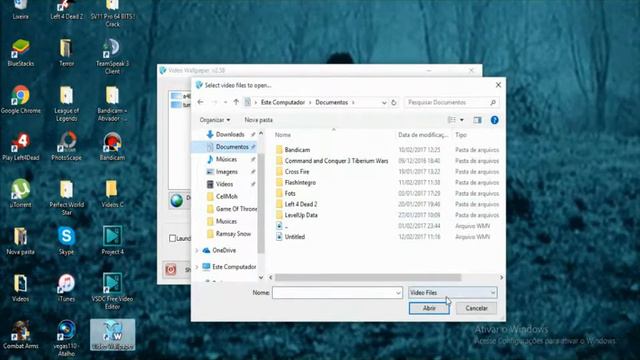Click Este Computador in the breadcrumb path
Image resolution: width=640 pixels, height=360 pixels.
(282, 102)
